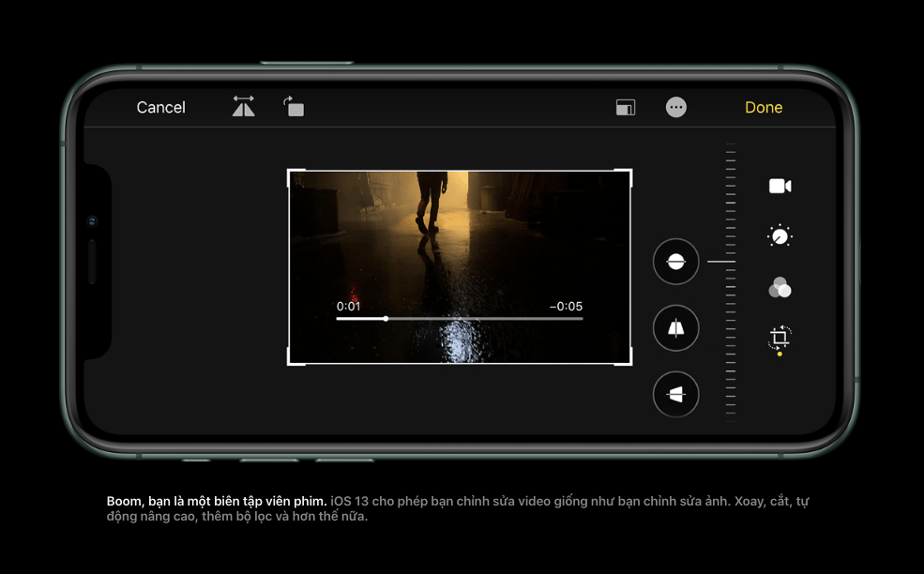Click the caption heading 'Boom, bạn là một biên tập viên phim.'
The width and height of the screenshot is (924, 574).
pos(217,501)
